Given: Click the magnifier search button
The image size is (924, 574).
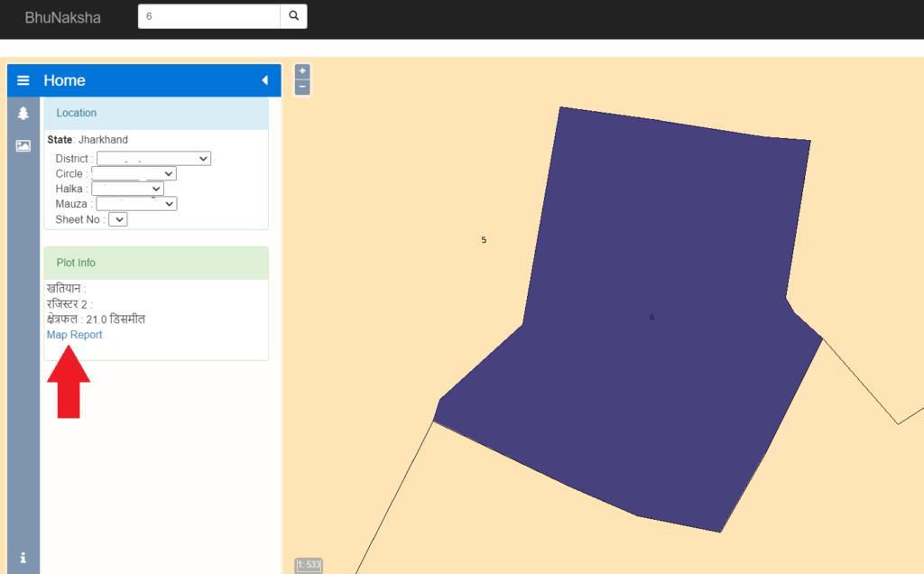Looking at the screenshot, I should pos(293,16).
